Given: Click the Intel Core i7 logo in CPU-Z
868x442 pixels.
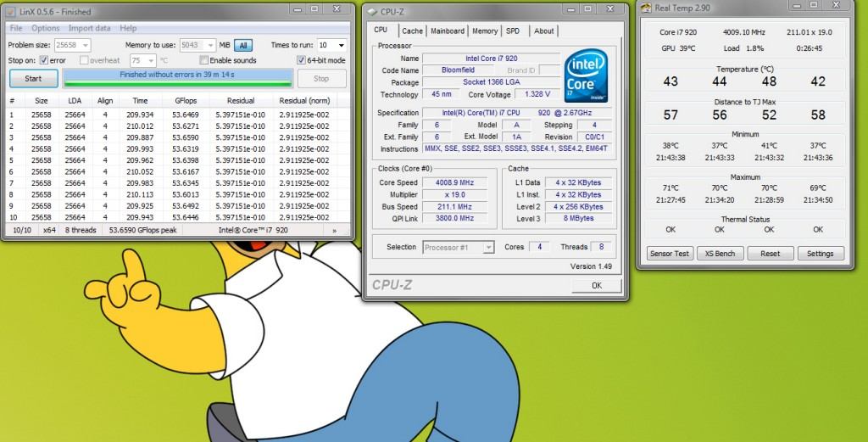Looking at the screenshot, I should click(587, 76).
